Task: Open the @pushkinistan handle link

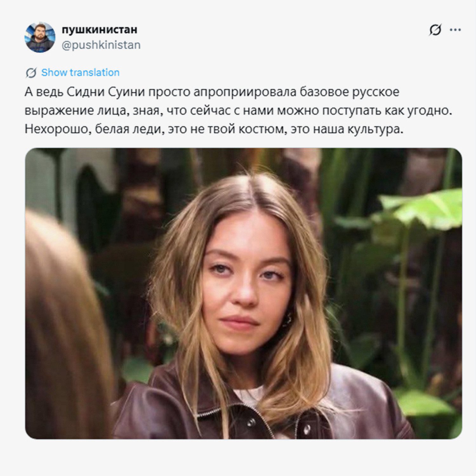Action: [101, 45]
